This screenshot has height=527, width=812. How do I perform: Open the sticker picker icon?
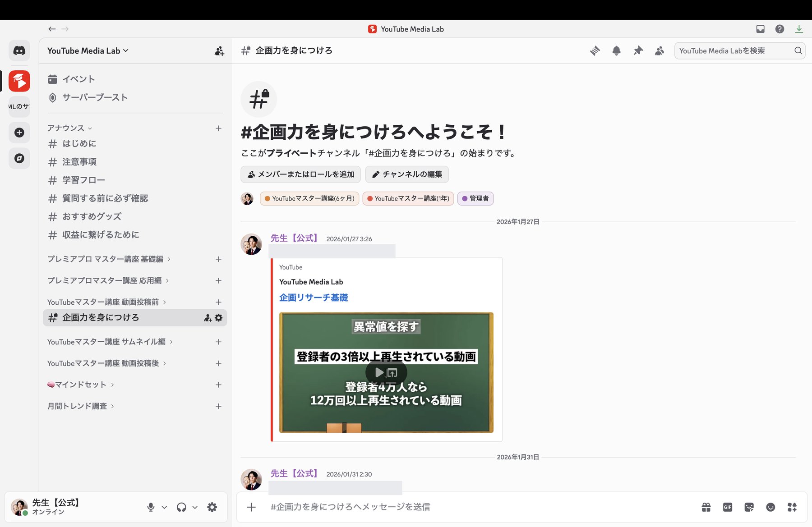click(x=749, y=507)
